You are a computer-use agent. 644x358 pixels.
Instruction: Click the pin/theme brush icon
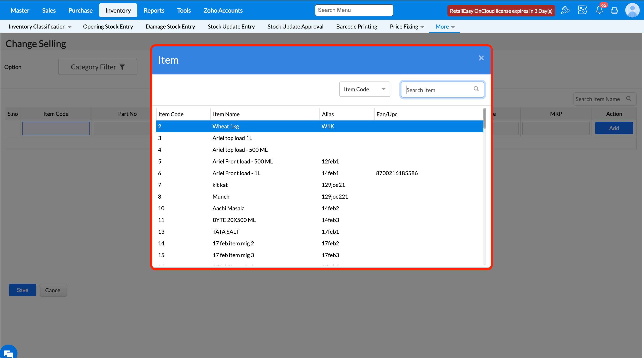point(565,10)
